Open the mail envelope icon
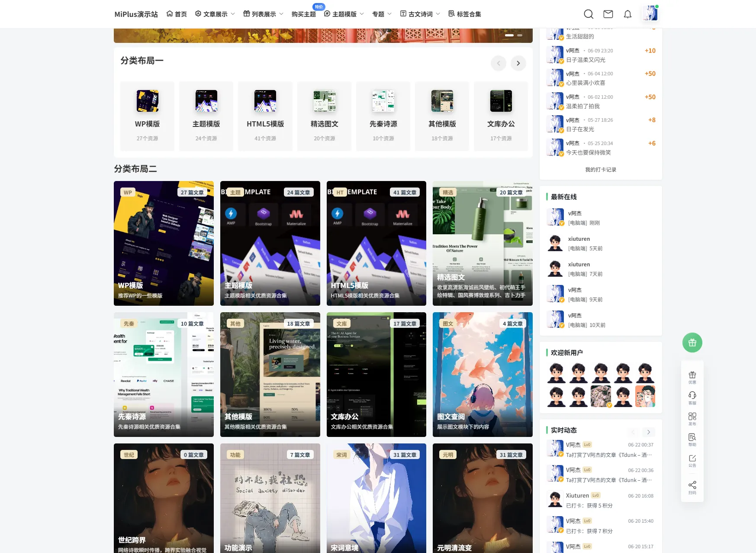756x553 pixels. click(608, 14)
